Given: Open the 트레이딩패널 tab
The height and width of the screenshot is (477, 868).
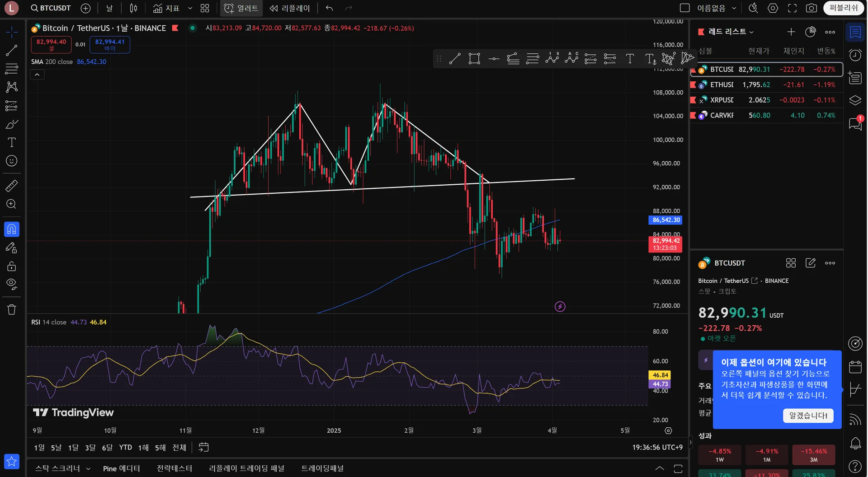Looking at the screenshot, I should tap(322, 468).
